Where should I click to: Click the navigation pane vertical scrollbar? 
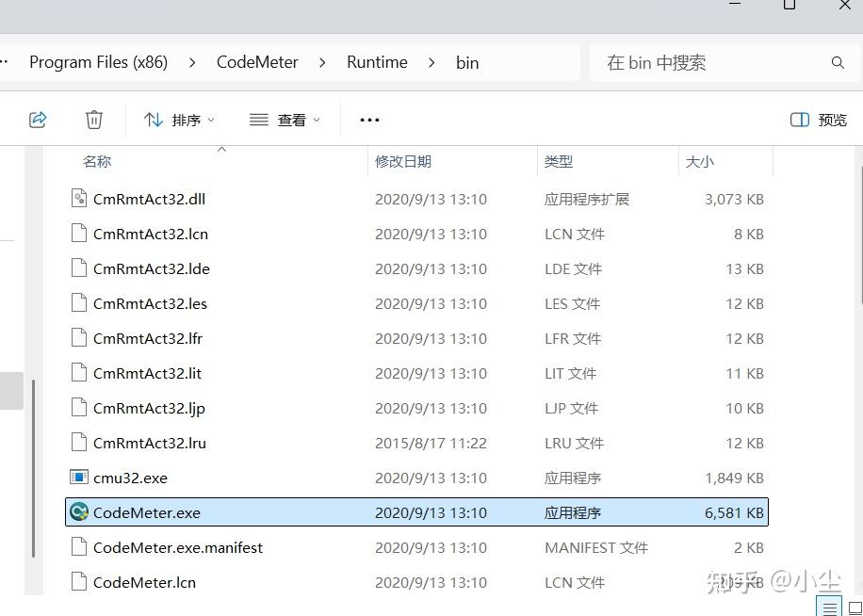coord(34,467)
